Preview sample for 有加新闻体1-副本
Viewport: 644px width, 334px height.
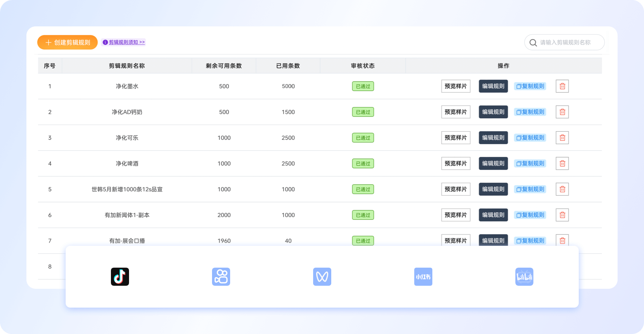point(456,215)
